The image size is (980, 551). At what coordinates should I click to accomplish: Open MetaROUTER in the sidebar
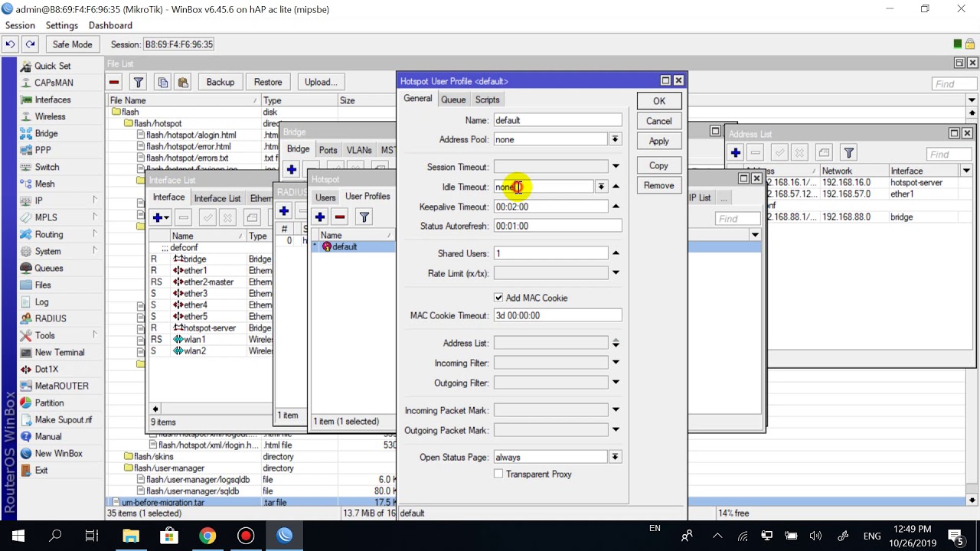[61, 386]
